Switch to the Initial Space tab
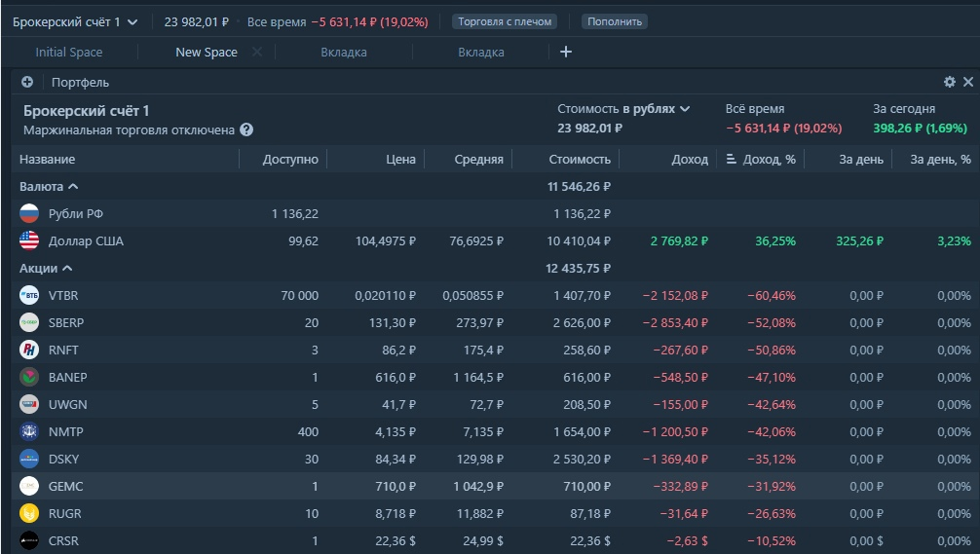The image size is (980, 554). pos(69,53)
